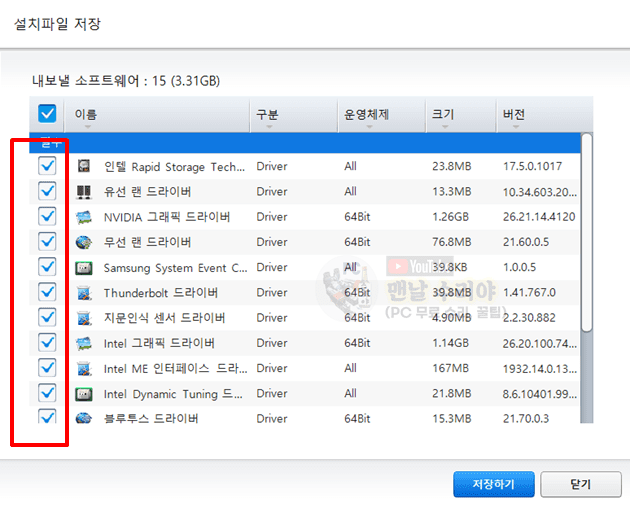Image resolution: width=630 pixels, height=508 pixels.
Task: Click the vertical scrollbar thumb
Action: (x=587, y=233)
